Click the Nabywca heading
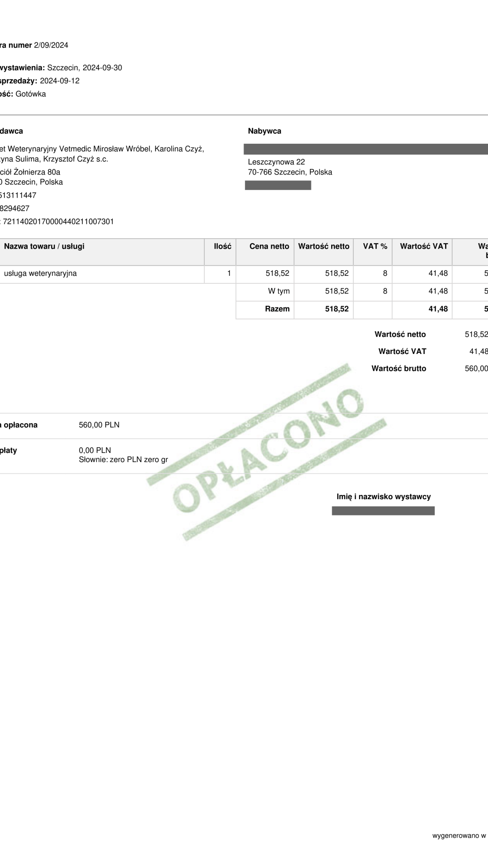This screenshot has height=868, width=488. point(264,131)
